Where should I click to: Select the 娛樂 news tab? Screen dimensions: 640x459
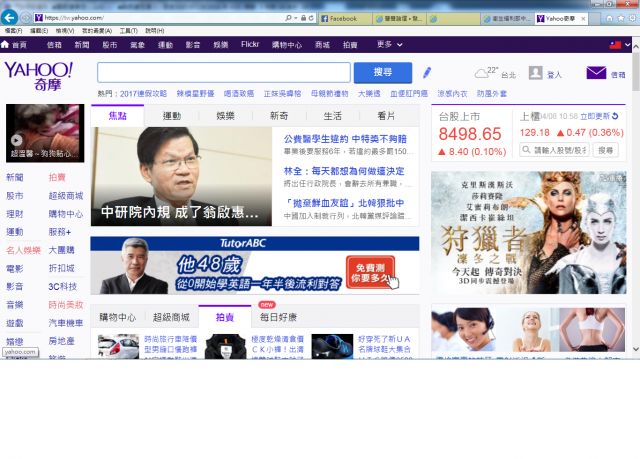225,116
